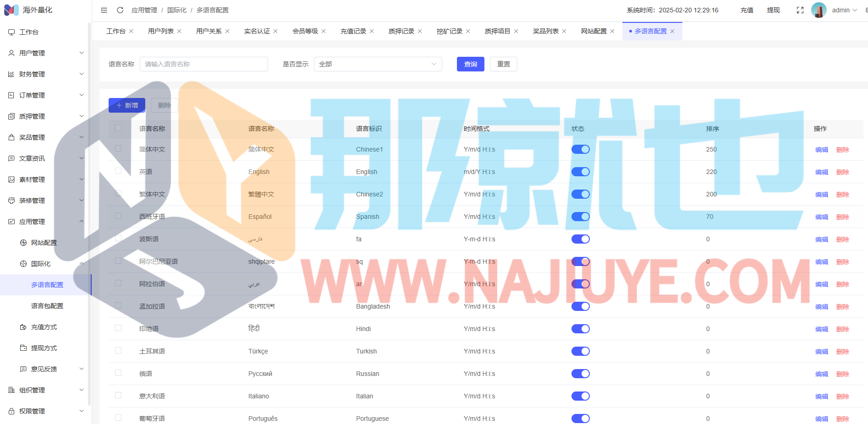Close the 网站配置 tab
The image size is (868, 424).
(x=612, y=31)
